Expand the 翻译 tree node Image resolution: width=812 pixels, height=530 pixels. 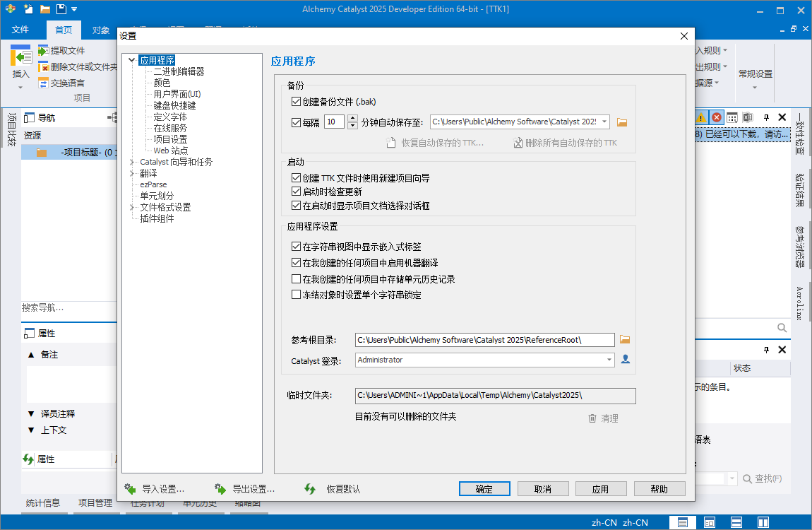132,174
